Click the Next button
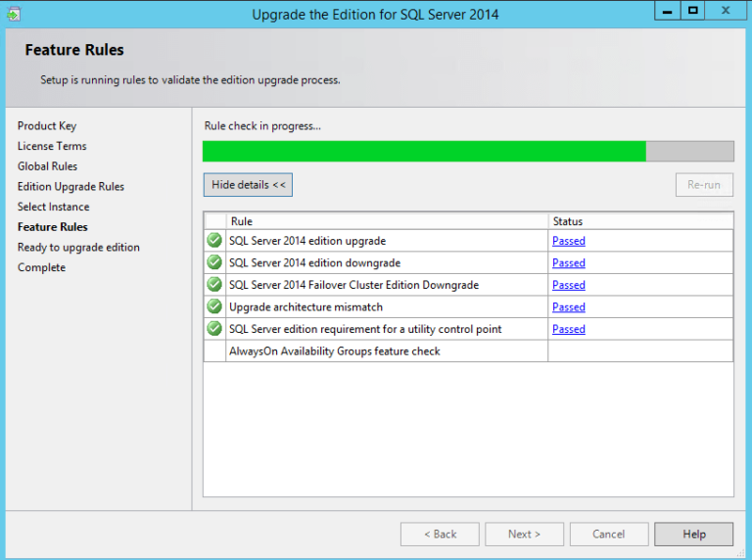The image size is (752, 560). click(524, 535)
